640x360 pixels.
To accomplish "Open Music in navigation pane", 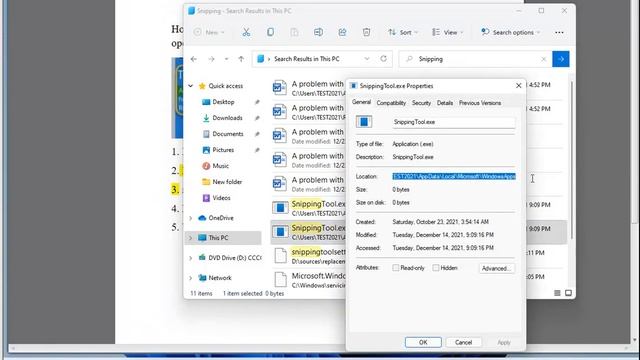I will pos(220,166).
